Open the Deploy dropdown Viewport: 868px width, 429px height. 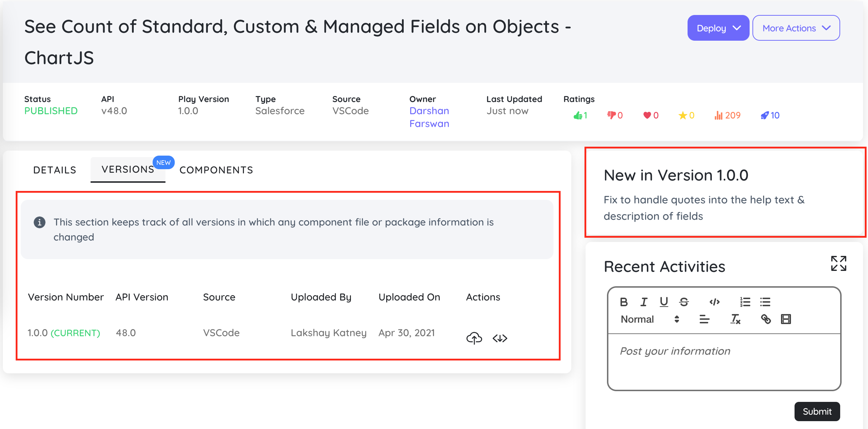718,28
